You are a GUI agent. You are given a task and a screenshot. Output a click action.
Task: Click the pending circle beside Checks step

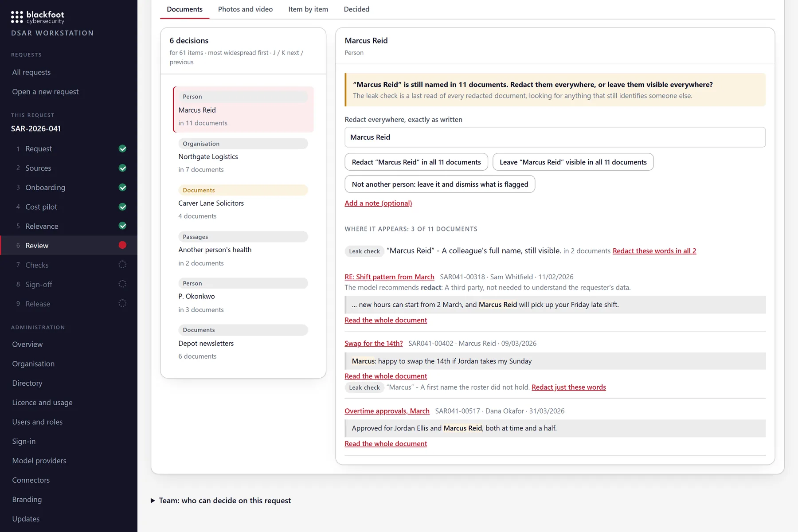(123, 265)
